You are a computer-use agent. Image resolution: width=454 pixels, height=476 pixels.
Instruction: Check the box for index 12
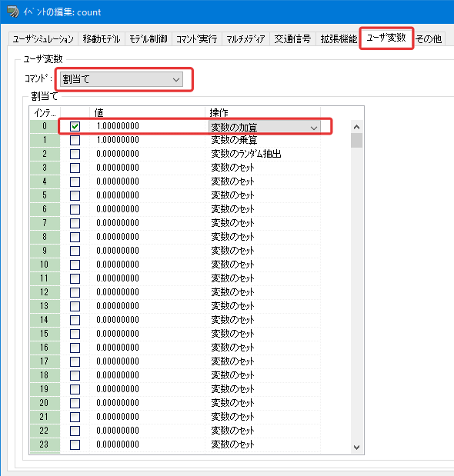click(75, 293)
